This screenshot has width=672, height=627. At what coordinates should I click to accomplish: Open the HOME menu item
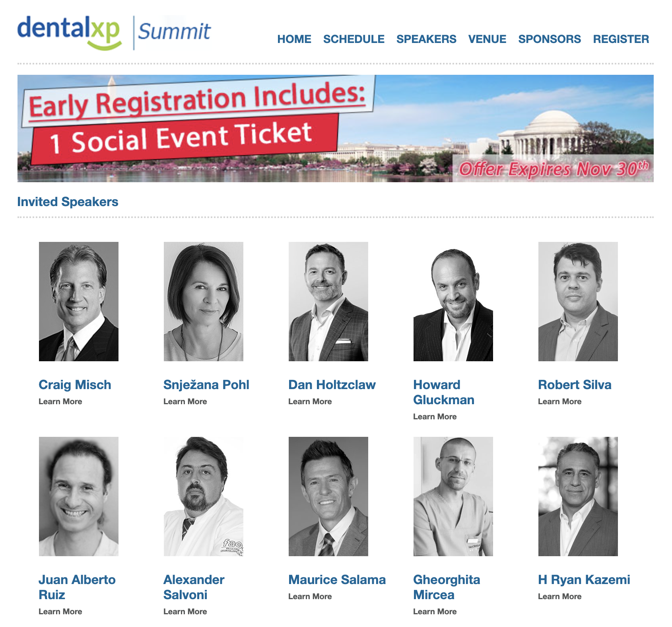[x=294, y=39]
